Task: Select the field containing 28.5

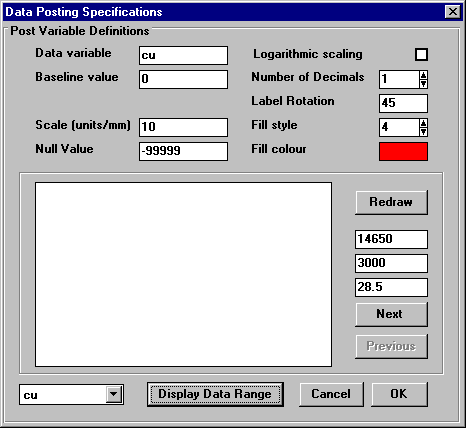Action: pyautogui.click(x=391, y=287)
